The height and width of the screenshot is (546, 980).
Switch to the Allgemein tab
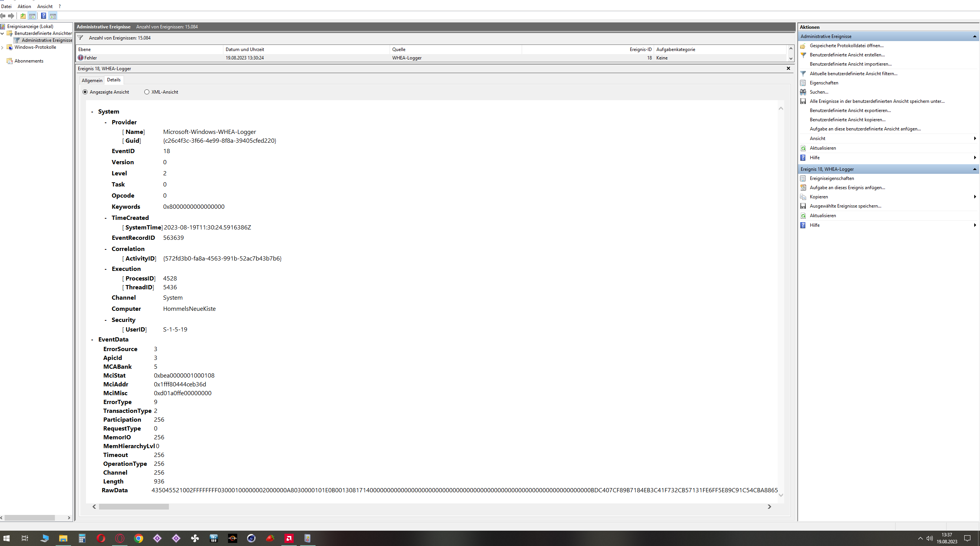pyautogui.click(x=92, y=80)
